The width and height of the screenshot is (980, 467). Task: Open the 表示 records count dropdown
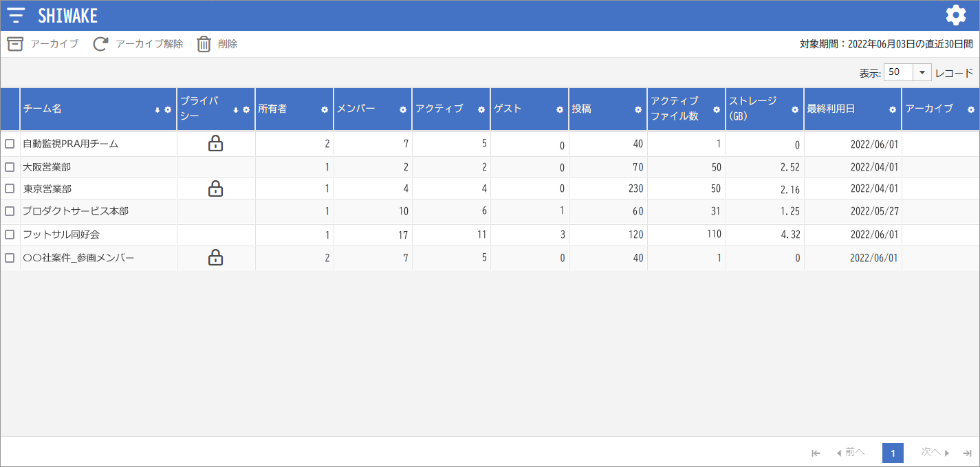[922, 72]
